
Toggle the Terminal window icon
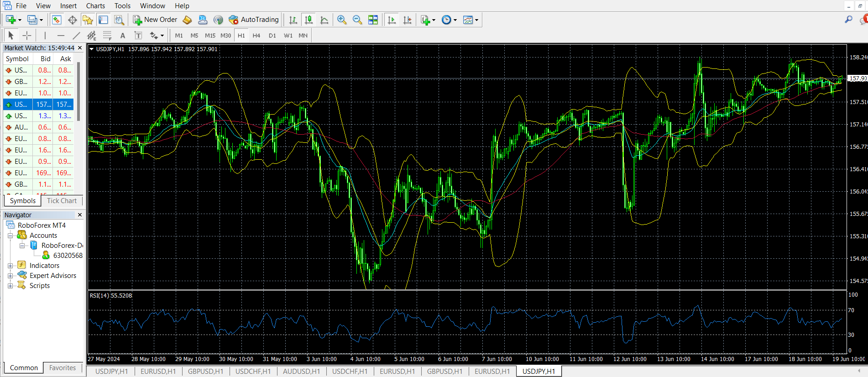[104, 20]
